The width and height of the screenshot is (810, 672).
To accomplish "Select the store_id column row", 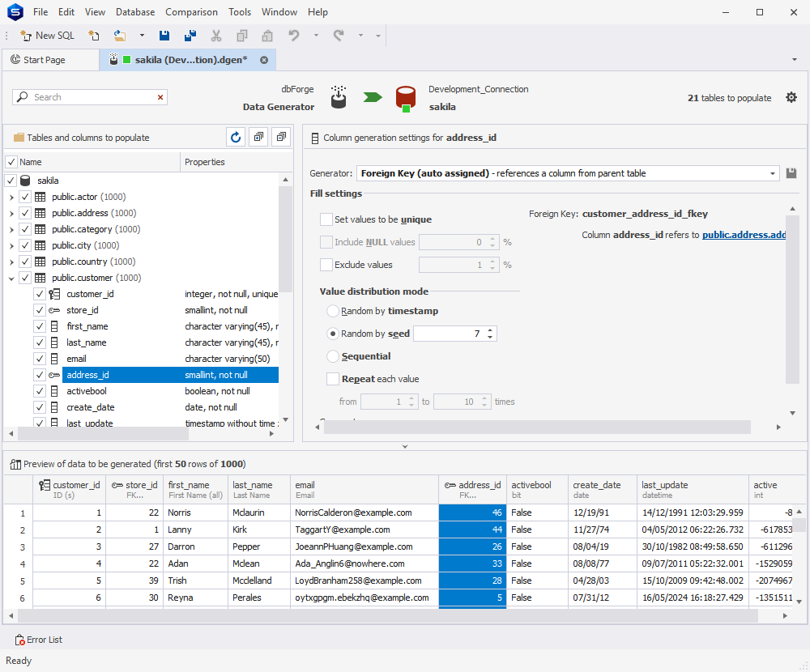I will [170, 310].
